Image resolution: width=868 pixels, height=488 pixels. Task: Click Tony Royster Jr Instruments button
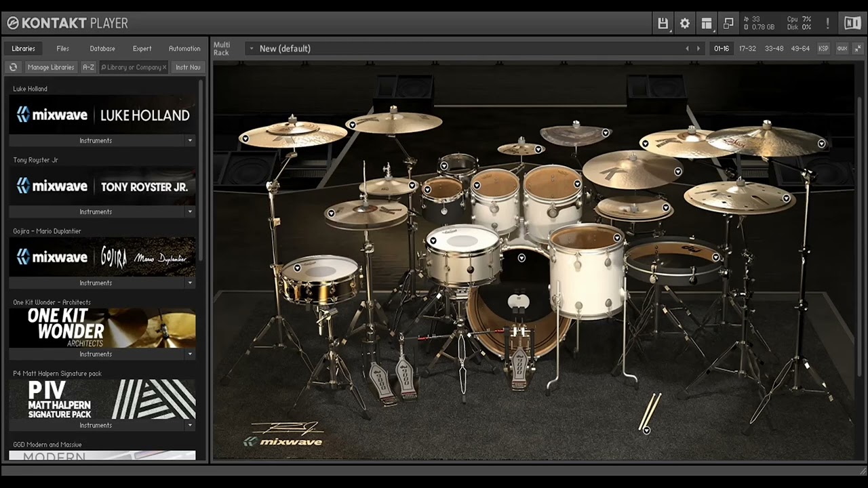96,211
